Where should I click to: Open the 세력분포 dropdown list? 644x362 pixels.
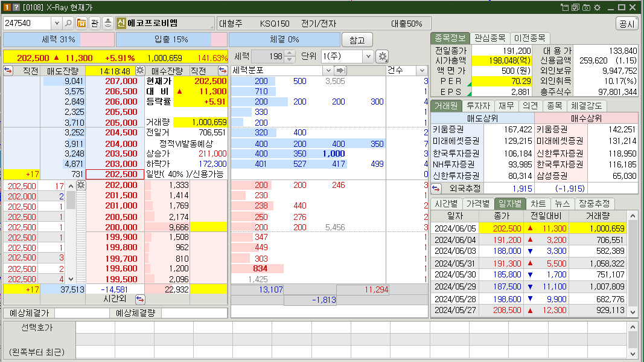pyautogui.click(x=328, y=70)
